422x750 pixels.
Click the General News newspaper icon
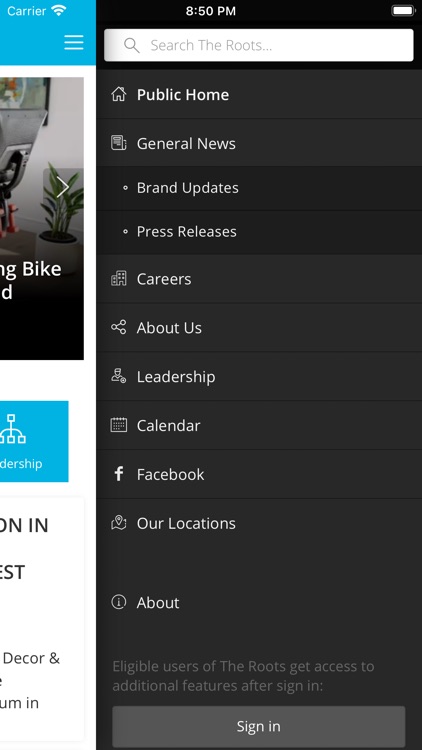click(x=119, y=143)
